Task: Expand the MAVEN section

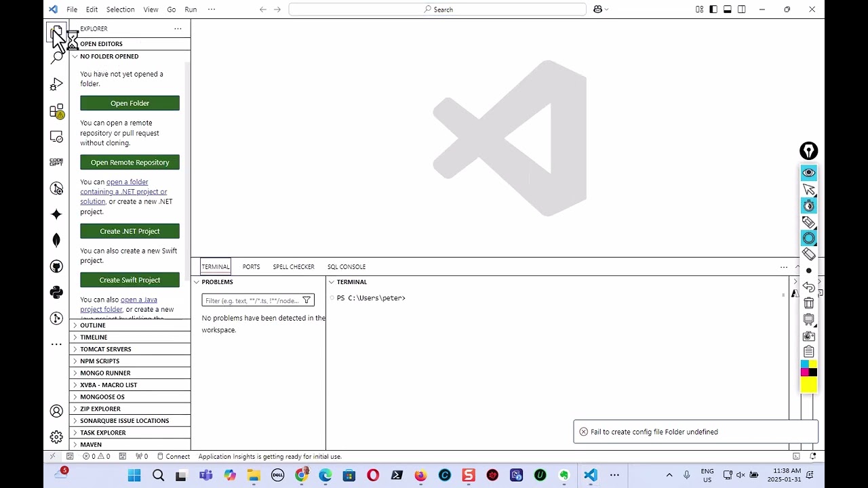Action: pyautogui.click(x=130, y=445)
